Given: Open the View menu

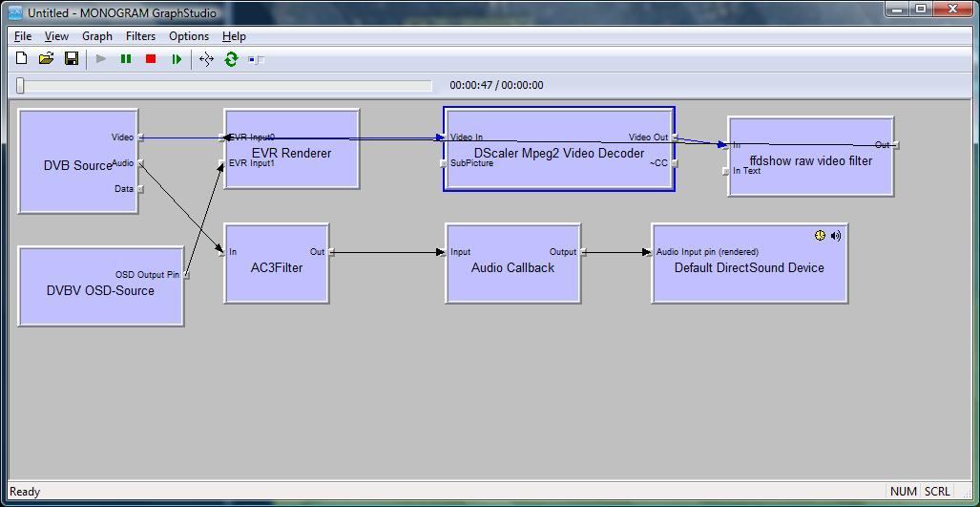Looking at the screenshot, I should tap(56, 36).
